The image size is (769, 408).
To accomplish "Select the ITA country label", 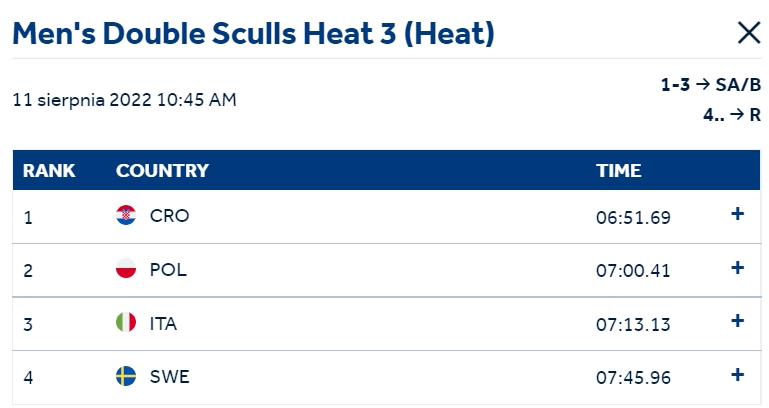I will 163,324.
